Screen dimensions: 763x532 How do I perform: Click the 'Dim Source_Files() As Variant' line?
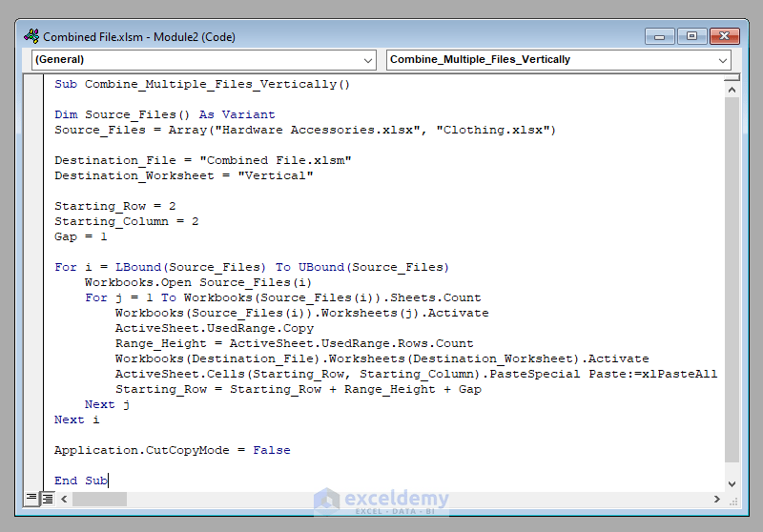coord(164,114)
